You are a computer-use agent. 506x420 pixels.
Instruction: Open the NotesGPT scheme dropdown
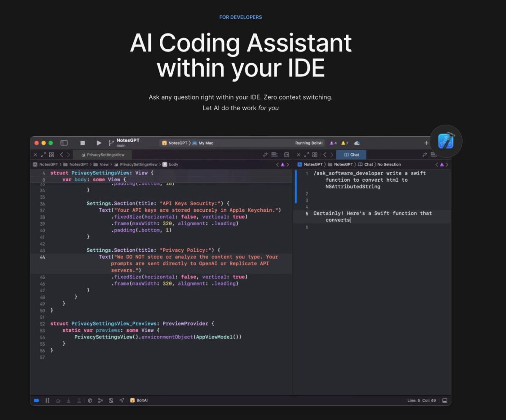click(x=175, y=143)
